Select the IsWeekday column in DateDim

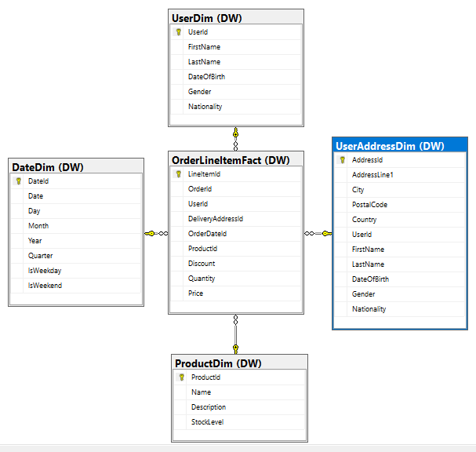[x=76, y=271]
